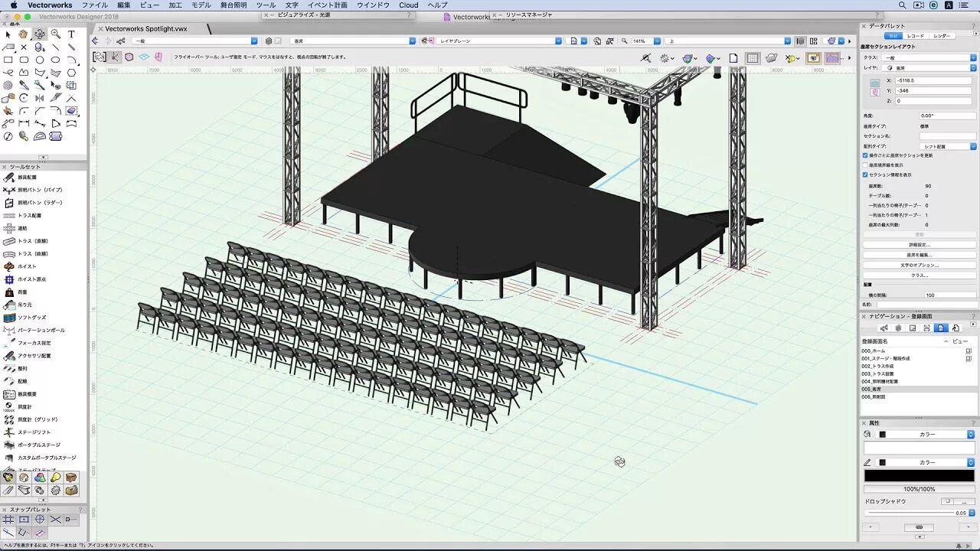
Task: Select the Regular Polygon hexagon tool
Action: coord(72,73)
